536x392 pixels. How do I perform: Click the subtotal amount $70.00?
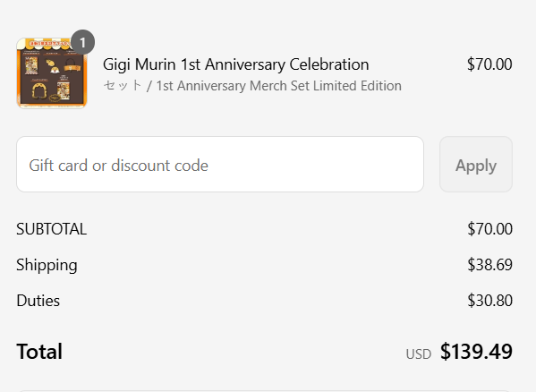[489, 229]
